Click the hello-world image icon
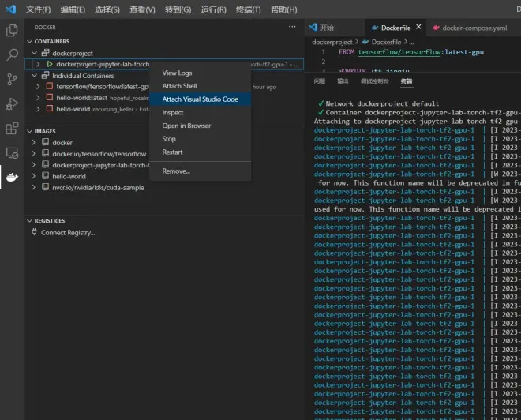The height and width of the screenshot is (420, 521). pos(46,176)
